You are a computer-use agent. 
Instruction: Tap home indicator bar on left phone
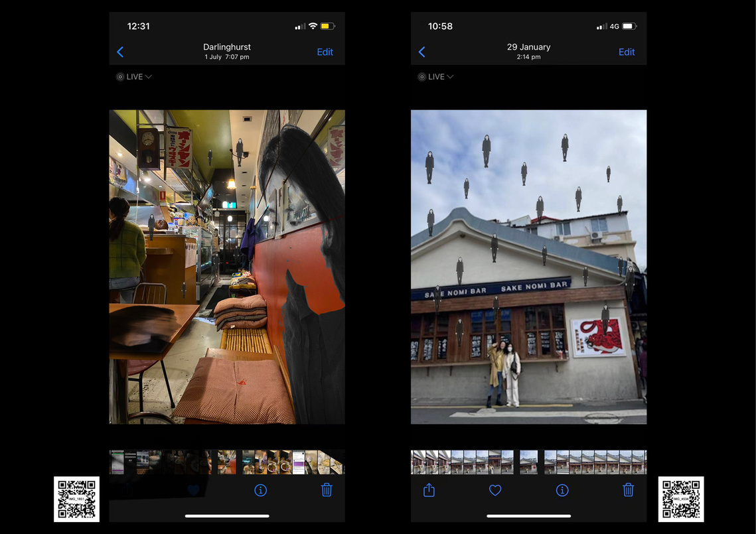(227, 515)
